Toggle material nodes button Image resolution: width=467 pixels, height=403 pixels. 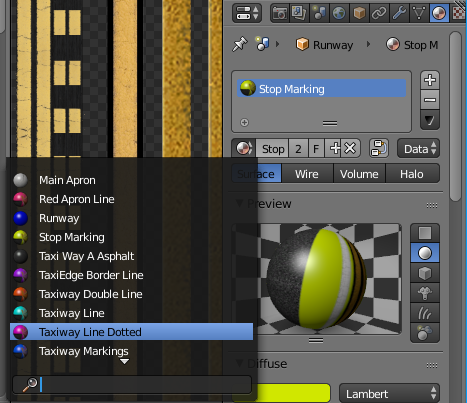[x=379, y=148]
